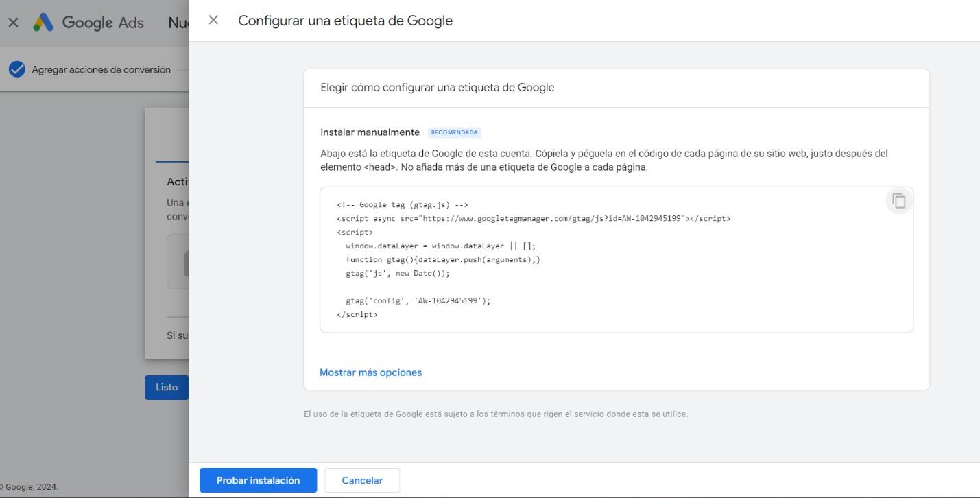Click the Instalar manualmente heading

coord(370,132)
